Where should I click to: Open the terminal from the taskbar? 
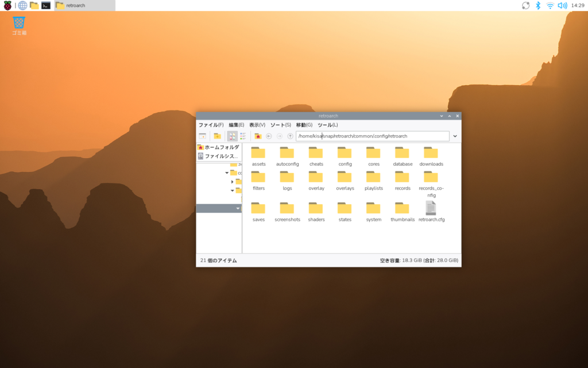(x=46, y=6)
